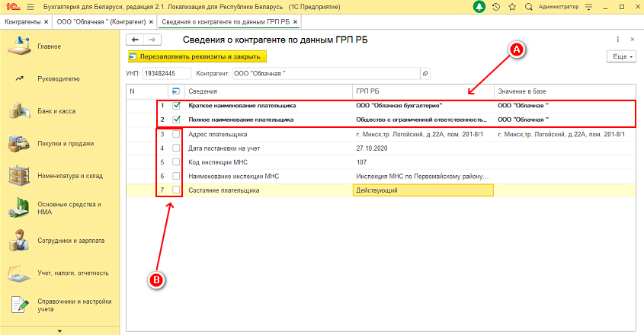The image size is (644, 335).
Task: Open the Покупки и продажи section icon
Action: coord(19,143)
